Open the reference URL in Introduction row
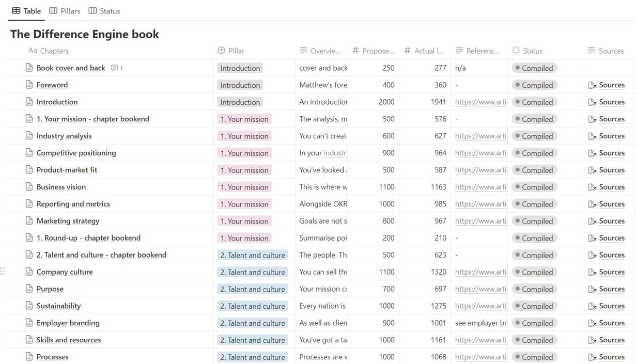636x364 pixels. pyautogui.click(x=480, y=102)
